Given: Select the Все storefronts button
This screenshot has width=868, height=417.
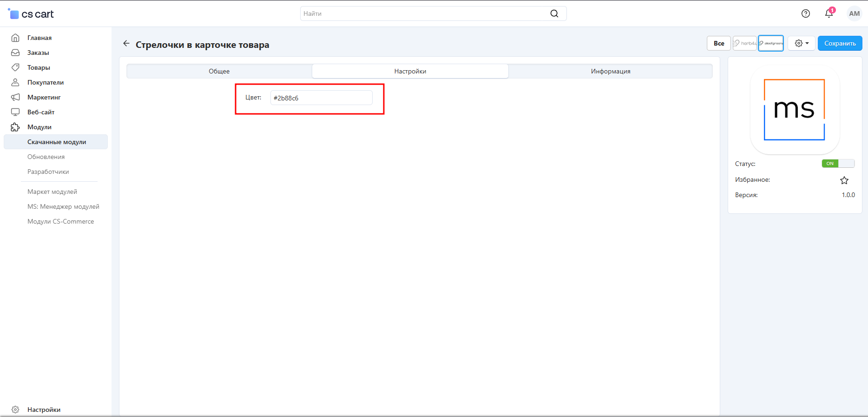Looking at the screenshot, I should pos(719,43).
